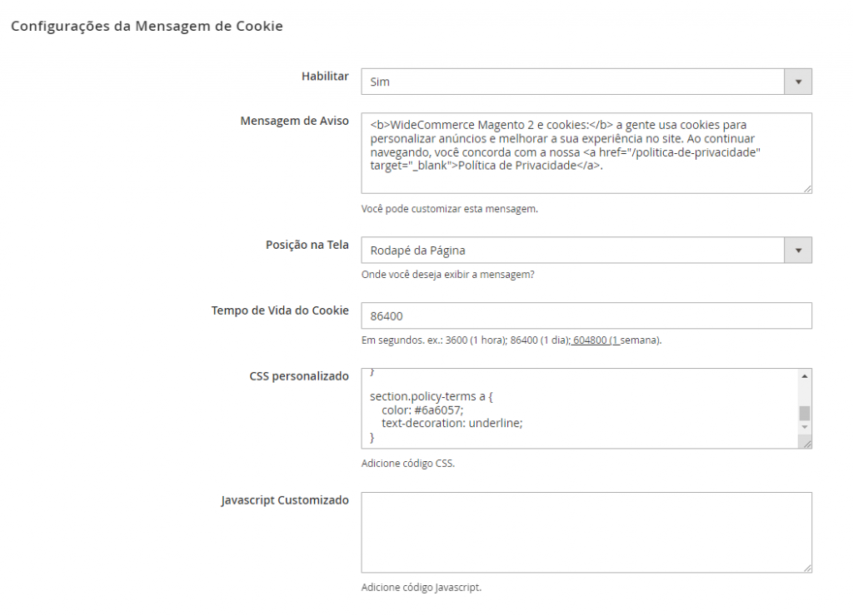
Task: Click the underlined 604800 hint text
Action: point(590,340)
